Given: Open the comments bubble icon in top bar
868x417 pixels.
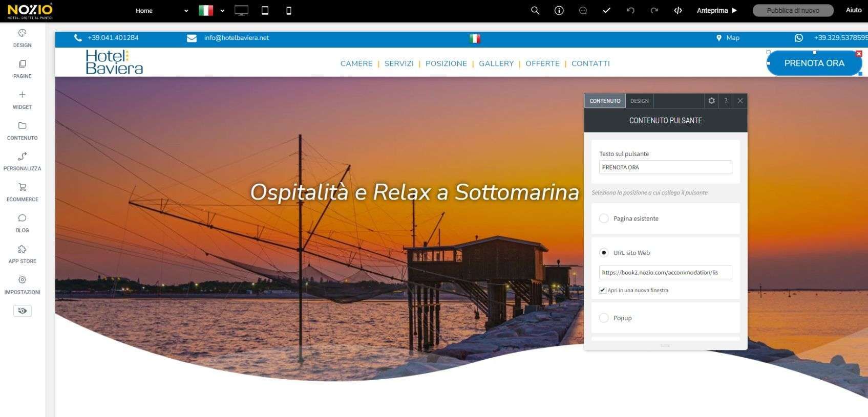Looking at the screenshot, I should 583,10.
